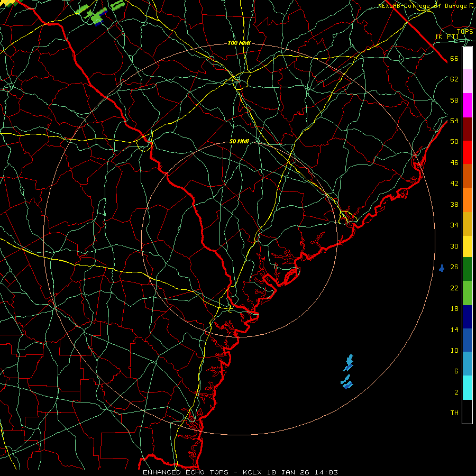Click the '10' legend value label

[x=454, y=350]
